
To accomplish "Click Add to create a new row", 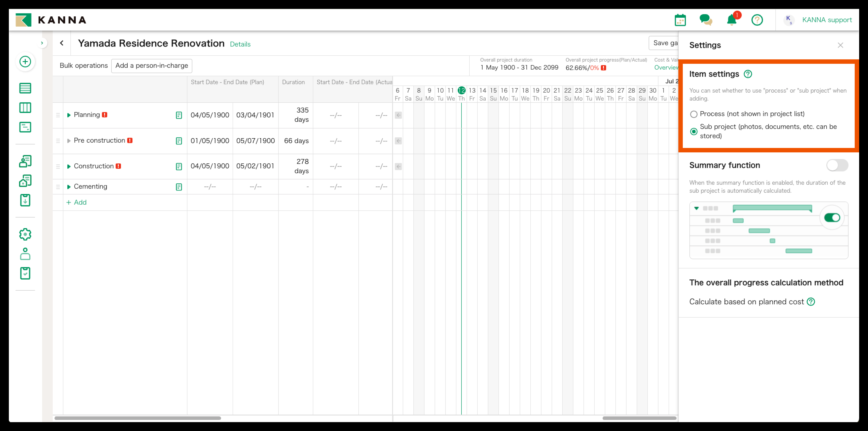I will point(76,202).
